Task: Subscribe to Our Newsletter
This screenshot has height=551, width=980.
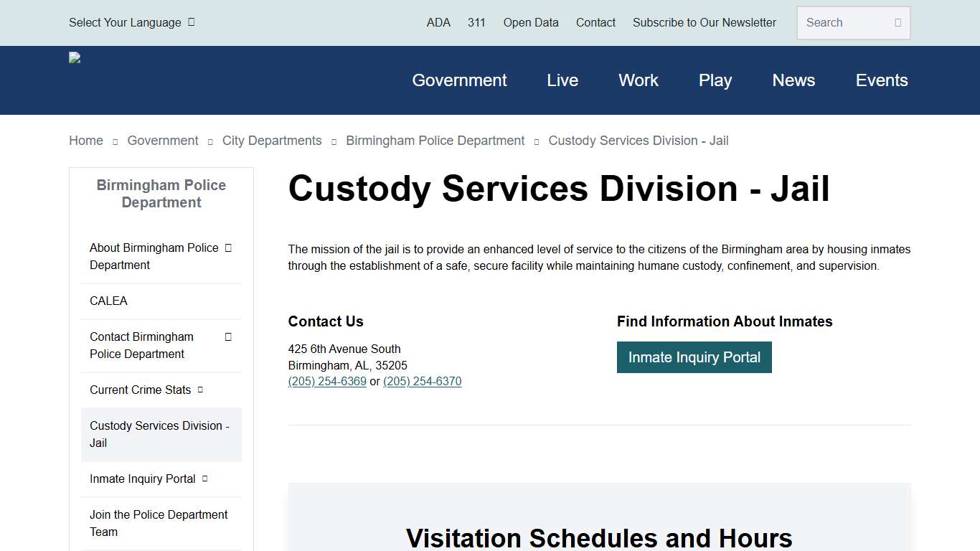Action: [704, 22]
